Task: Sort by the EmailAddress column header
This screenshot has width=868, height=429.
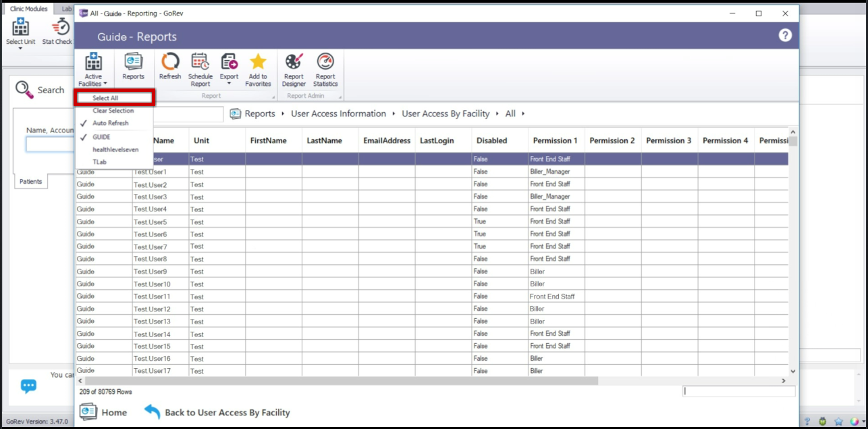Action: coord(387,141)
